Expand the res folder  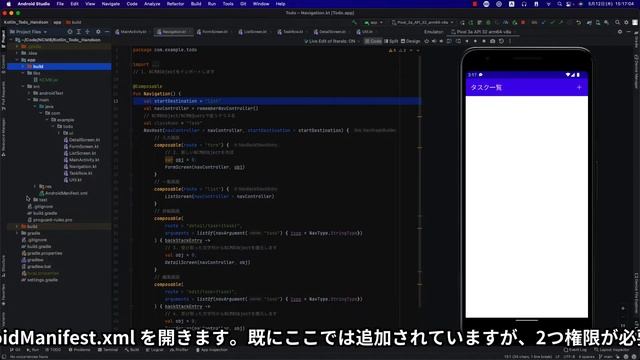35,186
